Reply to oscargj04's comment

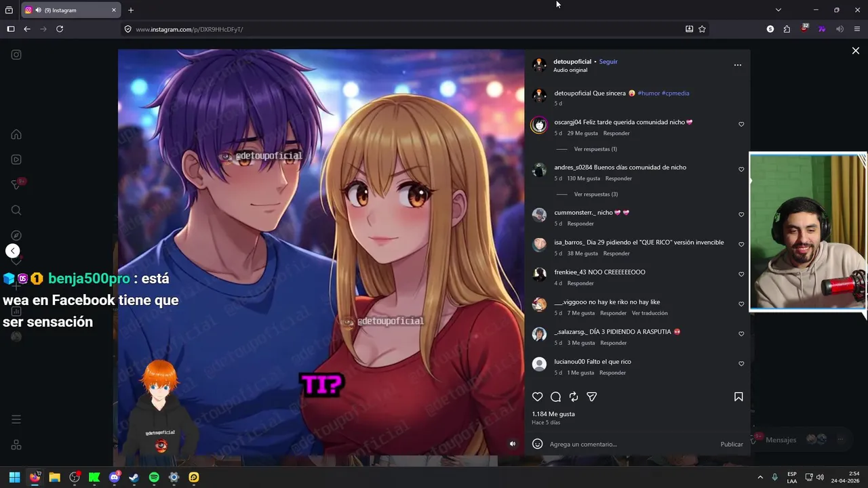click(616, 134)
